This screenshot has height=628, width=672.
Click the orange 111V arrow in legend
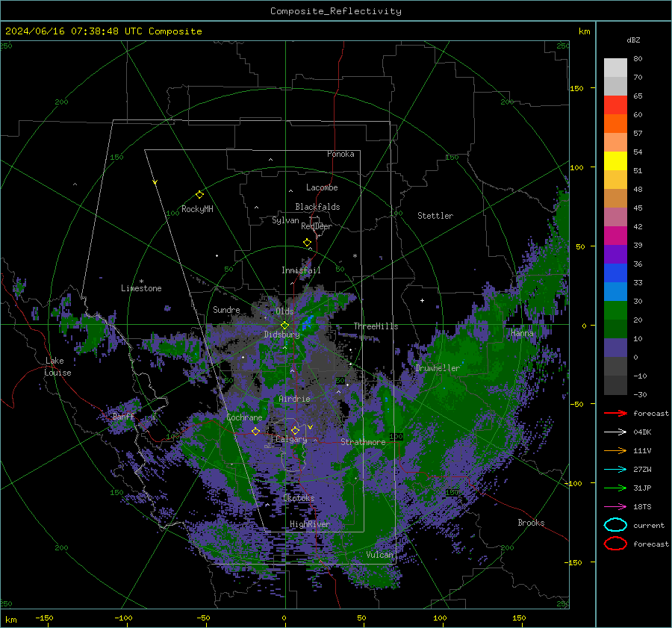(615, 450)
